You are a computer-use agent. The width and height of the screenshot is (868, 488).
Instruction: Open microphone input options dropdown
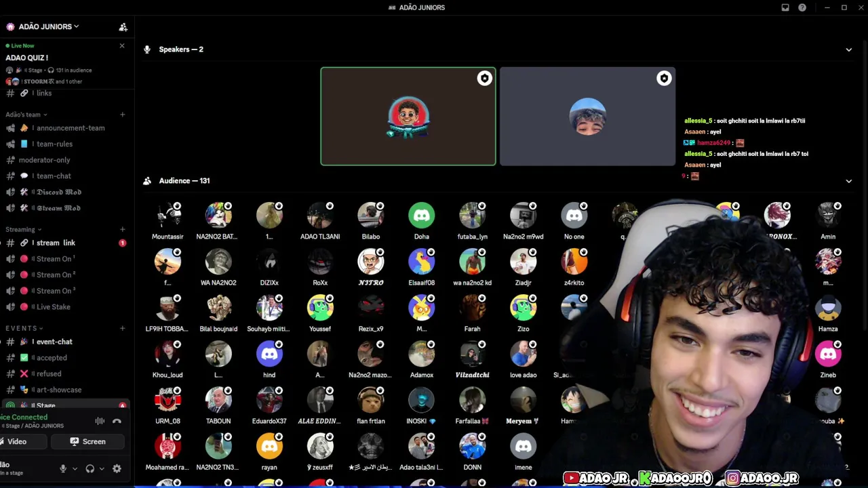pos(75,468)
